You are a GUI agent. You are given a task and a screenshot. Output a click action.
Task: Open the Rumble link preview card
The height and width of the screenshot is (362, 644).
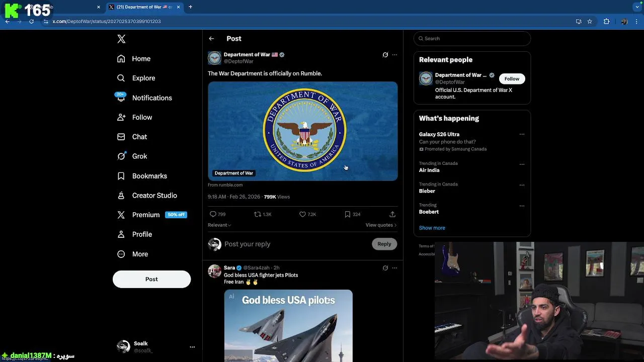[302, 131]
